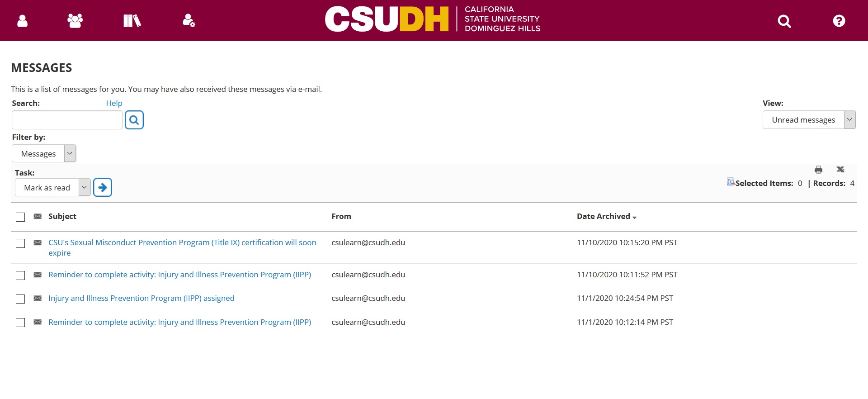Check the 11/1/2020 10:12:14 IIPP reminder checkbox

coord(20,323)
